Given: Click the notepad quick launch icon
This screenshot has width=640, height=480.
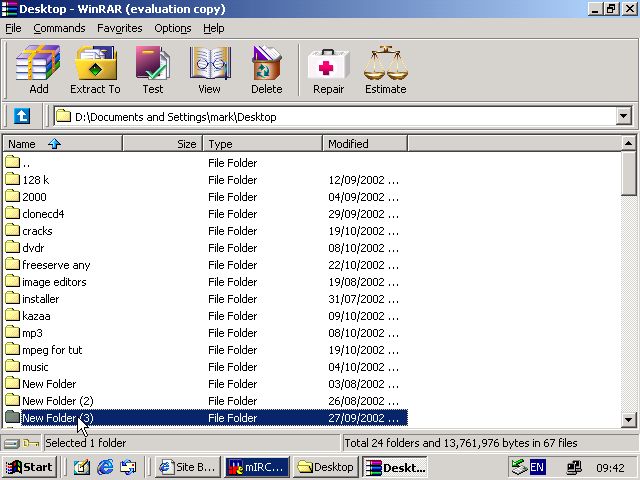Looking at the screenshot, I should click(82, 467).
